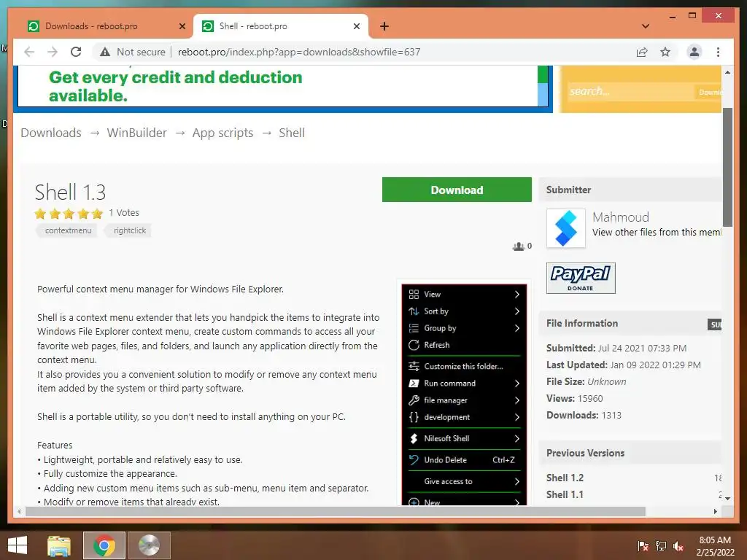Expand the Run command submenu arrow
The width and height of the screenshot is (747, 560).
[517, 384]
